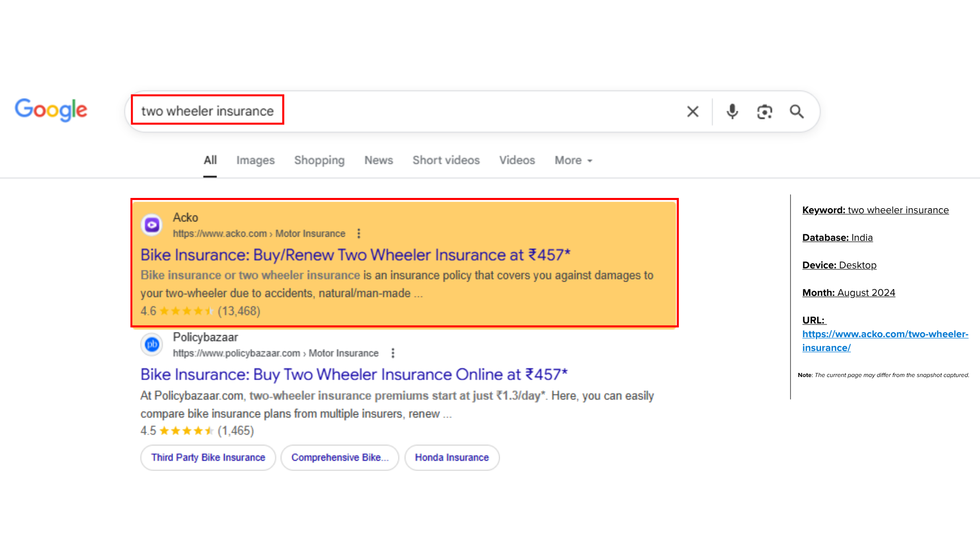980x551 pixels.
Task: Switch to the News tab
Action: (378, 160)
